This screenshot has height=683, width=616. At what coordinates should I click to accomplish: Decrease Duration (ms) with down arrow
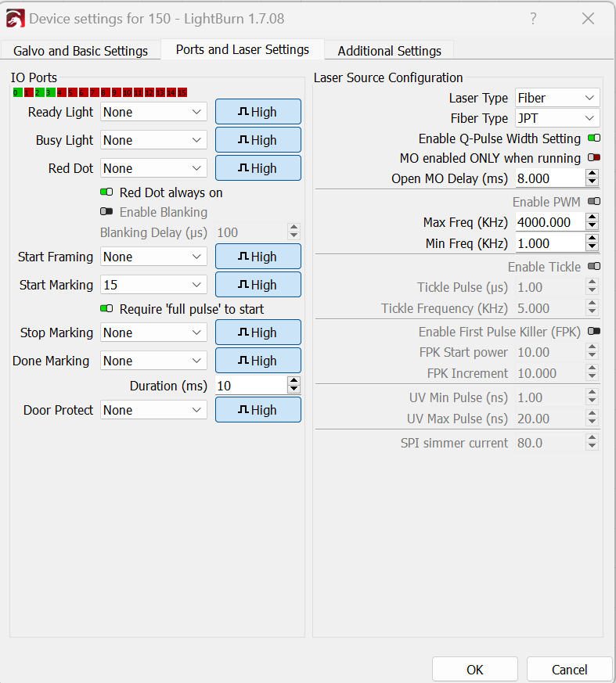pos(294,390)
